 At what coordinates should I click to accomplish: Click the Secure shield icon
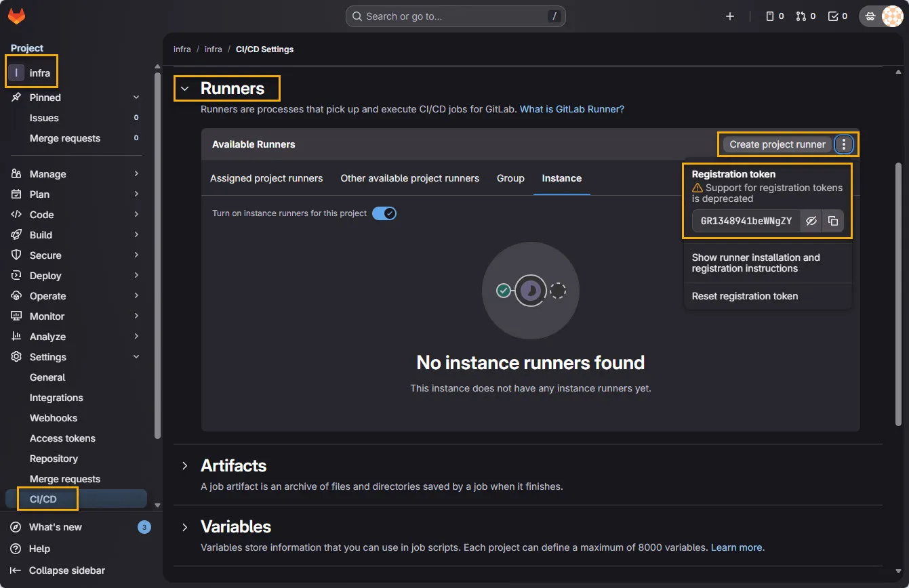click(16, 255)
